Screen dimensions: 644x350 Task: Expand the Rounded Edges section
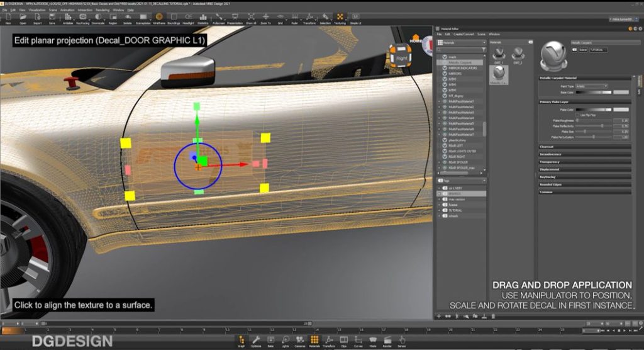pyautogui.click(x=585, y=184)
